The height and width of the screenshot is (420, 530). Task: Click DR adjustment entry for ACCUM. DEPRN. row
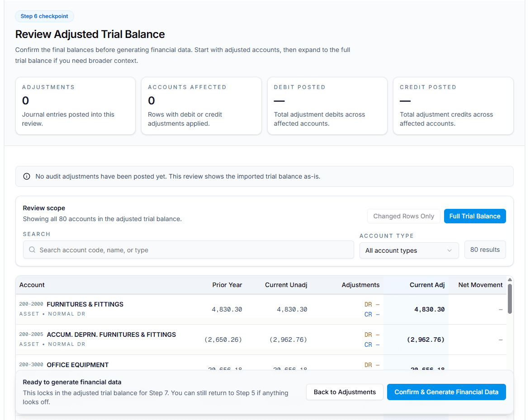click(x=372, y=335)
